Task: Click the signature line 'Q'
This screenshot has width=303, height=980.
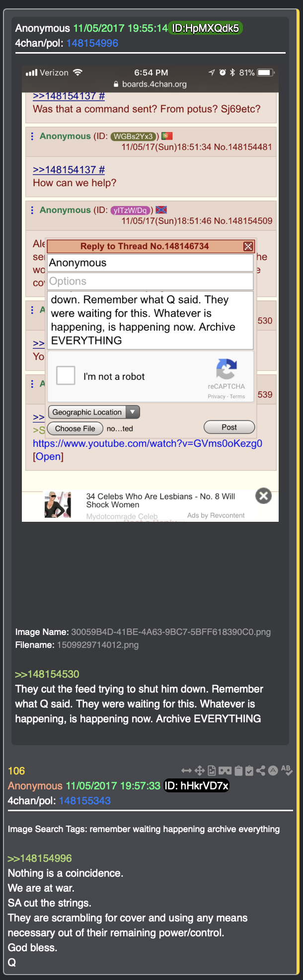Action: point(12,963)
